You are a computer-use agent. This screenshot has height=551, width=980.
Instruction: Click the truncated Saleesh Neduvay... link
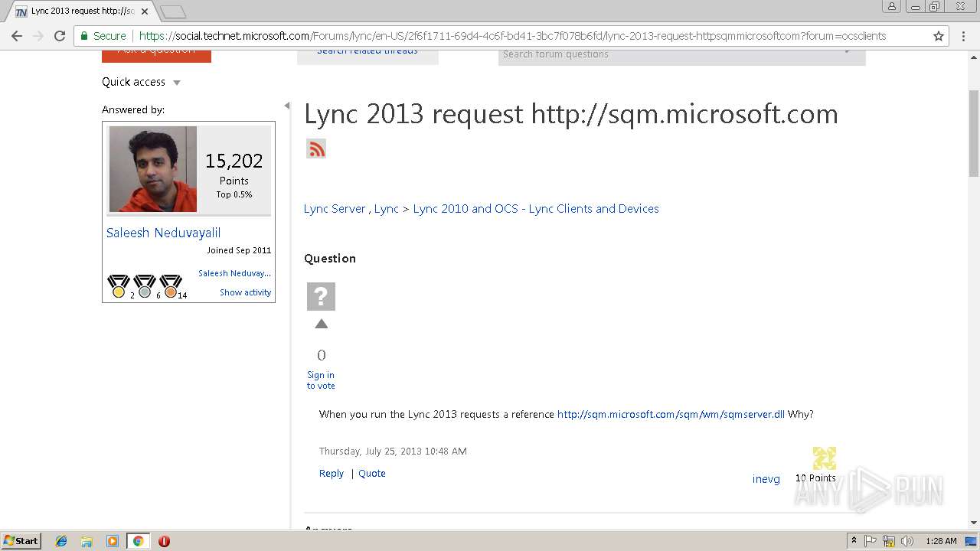pyautogui.click(x=234, y=273)
